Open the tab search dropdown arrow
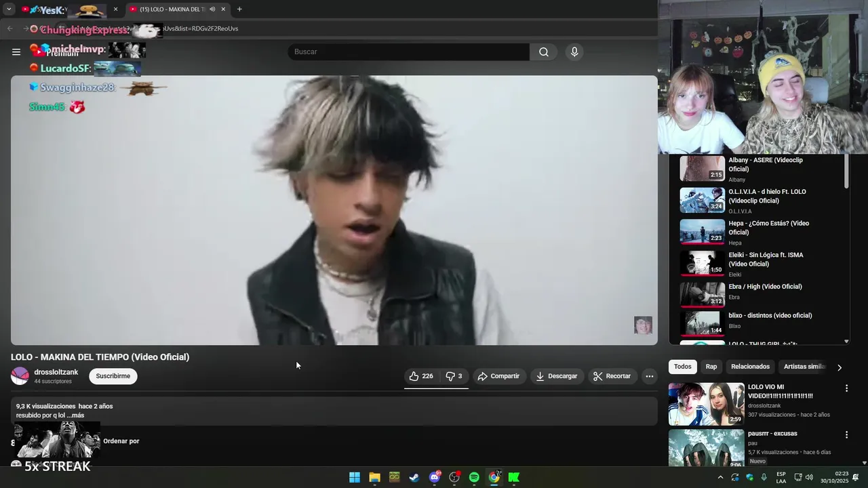868x488 pixels. 9,9
